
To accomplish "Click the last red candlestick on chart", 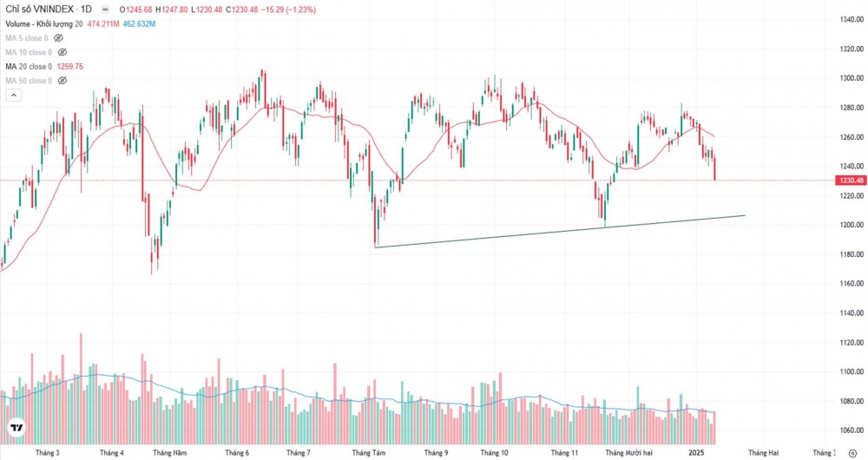I will (x=715, y=167).
